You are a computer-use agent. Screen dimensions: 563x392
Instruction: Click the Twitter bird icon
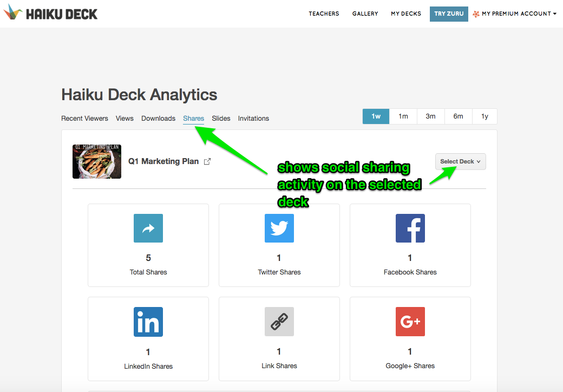[x=279, y=228]
